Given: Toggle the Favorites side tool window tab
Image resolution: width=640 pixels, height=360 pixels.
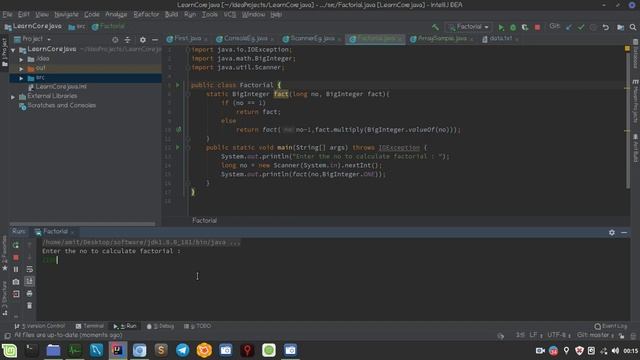Looking at the screenshot, I should (4, 254).
